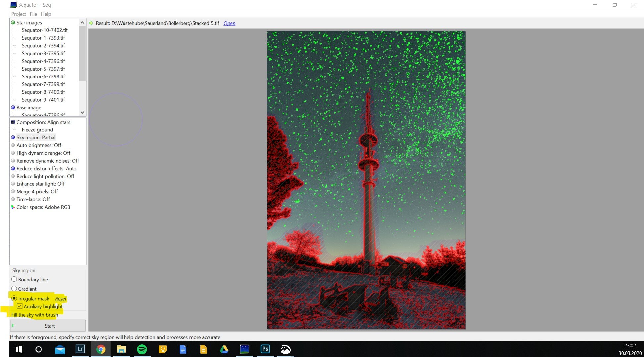Select Sequator-8-7400.tif star image
The width and height of the screenshot is (644, 357).
tap(43, 92)
